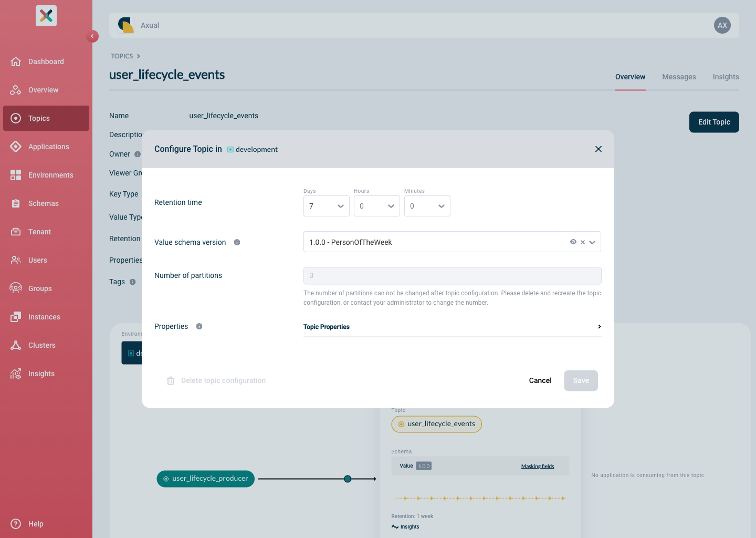
Task: Open the Overview sidebar item
Action: (46, 90)
